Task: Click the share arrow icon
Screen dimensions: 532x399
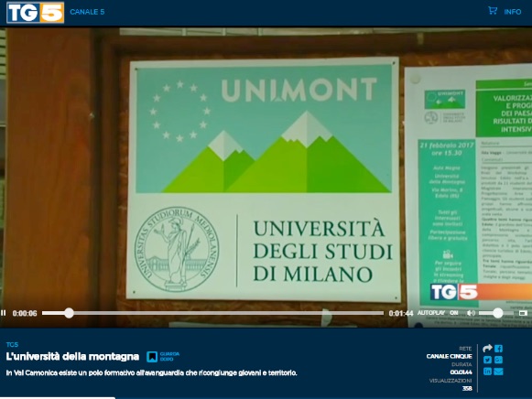Action: click(487, 348)
